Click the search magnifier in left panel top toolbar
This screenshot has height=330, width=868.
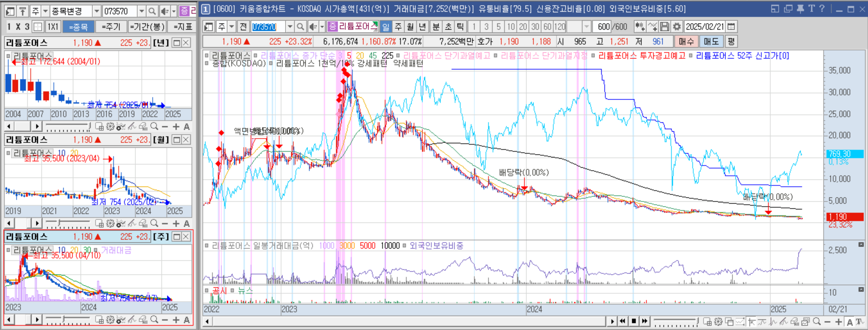tap(152, 11)
